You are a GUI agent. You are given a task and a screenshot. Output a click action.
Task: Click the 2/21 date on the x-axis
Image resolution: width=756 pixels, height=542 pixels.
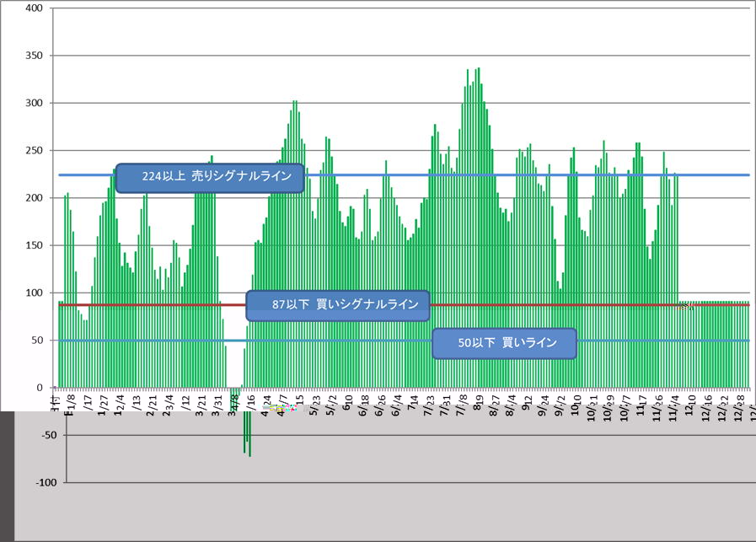tap(152, 402)
